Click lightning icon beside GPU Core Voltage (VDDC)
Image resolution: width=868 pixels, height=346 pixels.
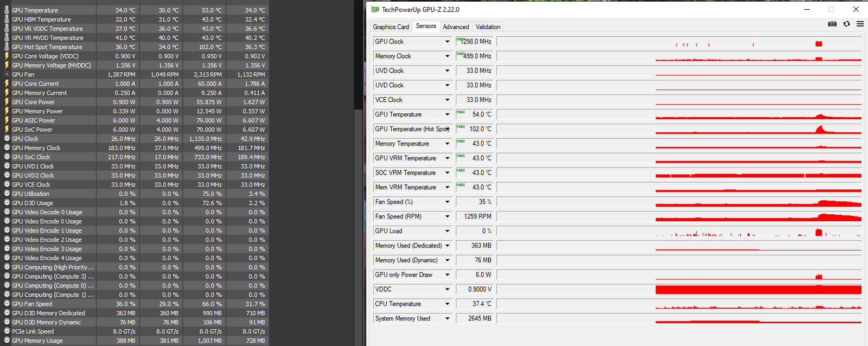coord(7,56)
